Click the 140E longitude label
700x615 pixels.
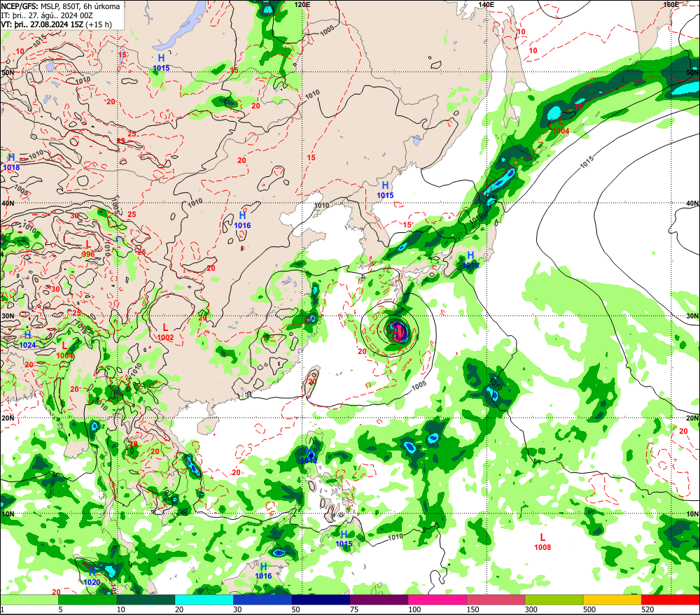pos(486,4)
